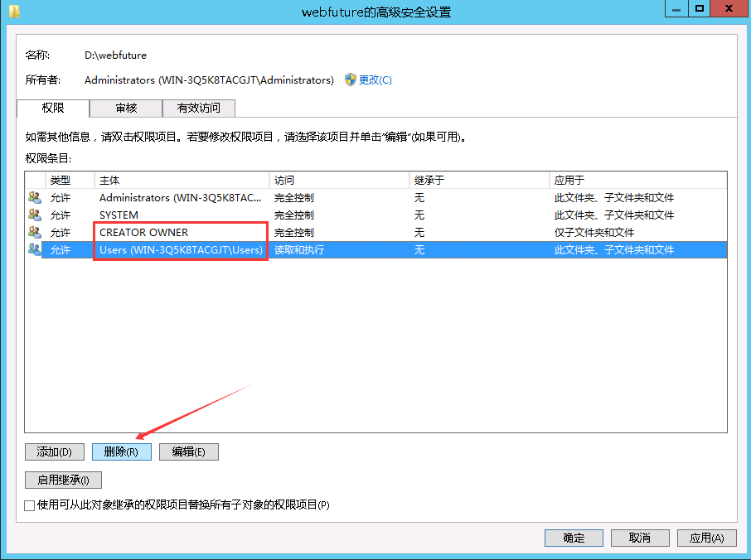Open the 有效访问 tab

[x=199, y=109]
